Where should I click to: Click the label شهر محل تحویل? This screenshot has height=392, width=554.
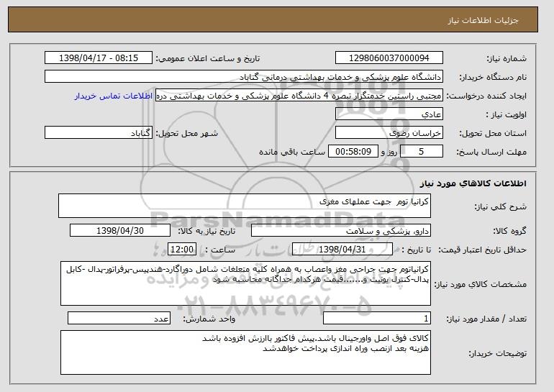187,133
